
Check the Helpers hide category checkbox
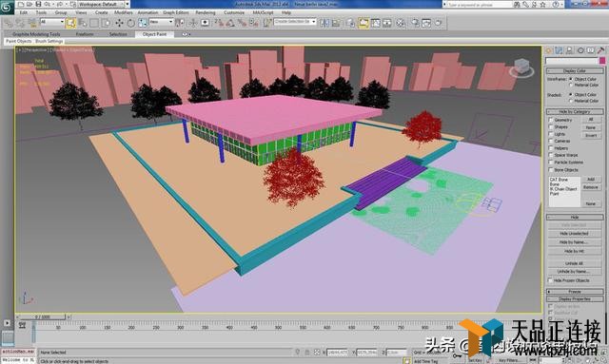pos(550,148)
